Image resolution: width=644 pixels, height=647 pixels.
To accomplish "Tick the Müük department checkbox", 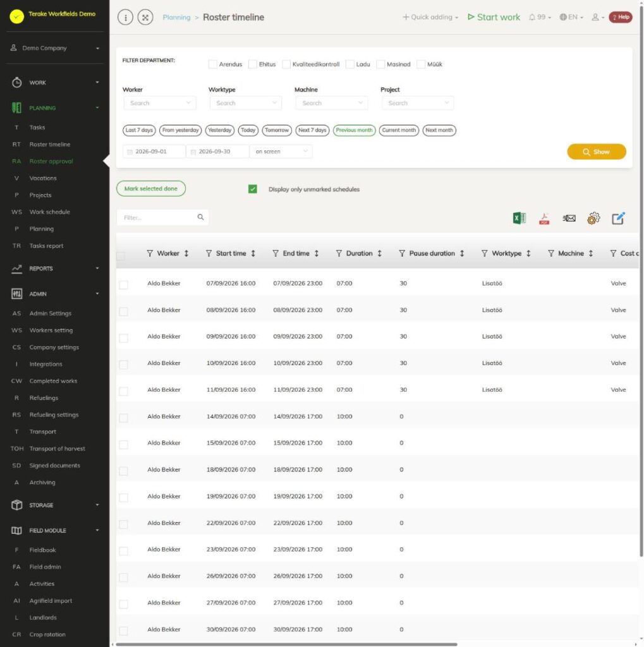I will (421, 64).
